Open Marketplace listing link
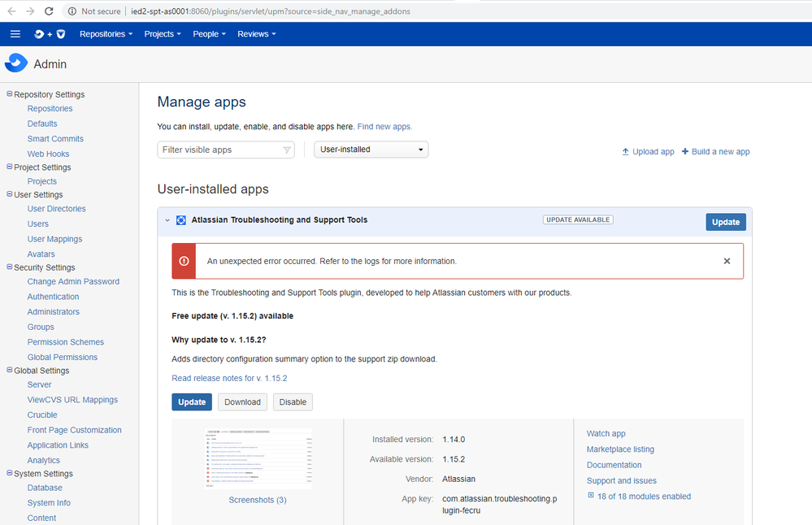This screenshot has height=525, width=812. (620, 449)
